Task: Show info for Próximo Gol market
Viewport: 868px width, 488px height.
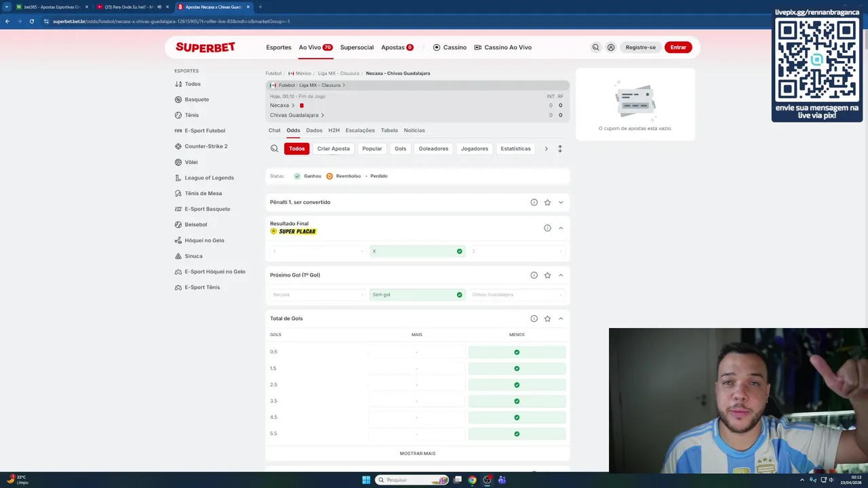Action: [x=534, y=275]
